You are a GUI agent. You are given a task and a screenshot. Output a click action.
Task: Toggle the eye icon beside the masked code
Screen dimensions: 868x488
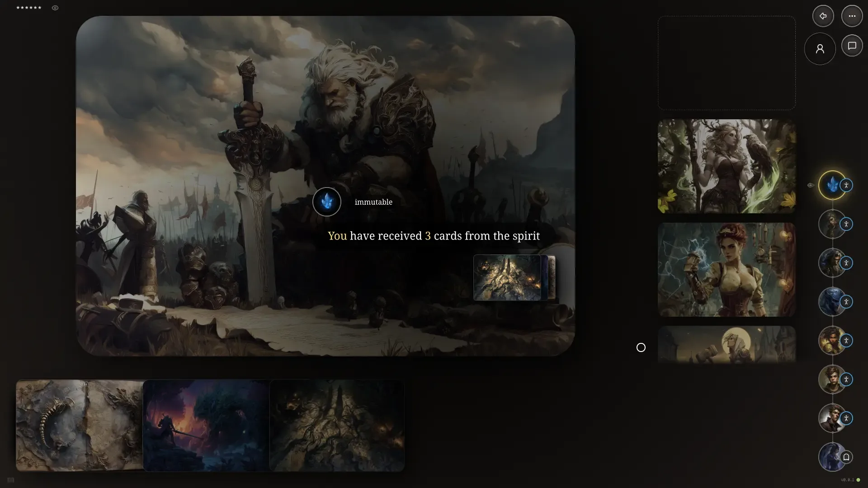coord(55,8)
